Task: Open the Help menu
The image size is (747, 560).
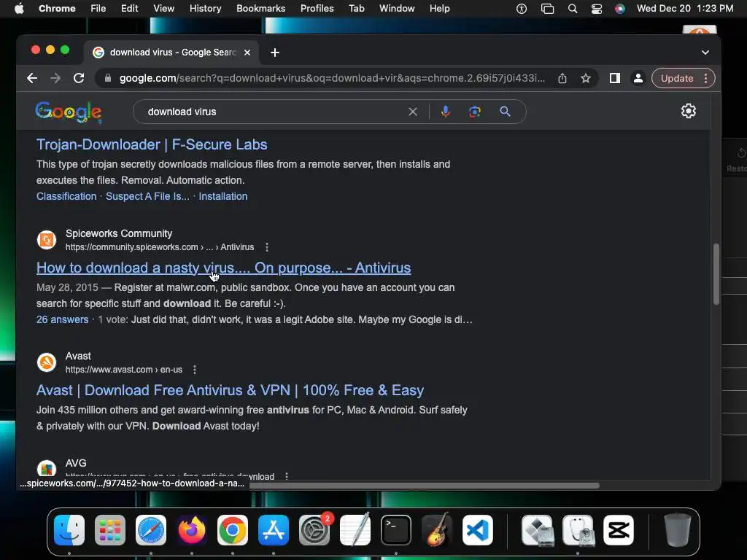Action: [439, 9]
